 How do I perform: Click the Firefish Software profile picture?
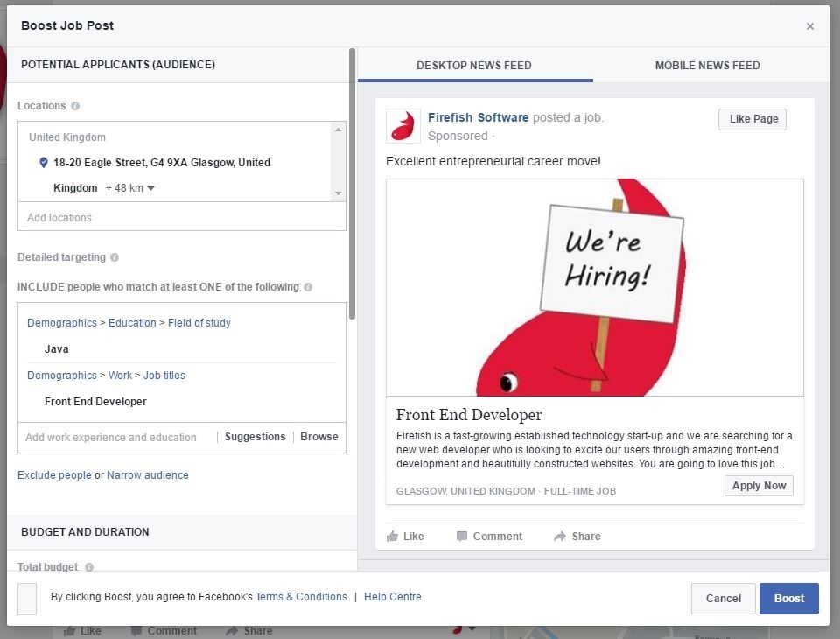click(402, 126)
